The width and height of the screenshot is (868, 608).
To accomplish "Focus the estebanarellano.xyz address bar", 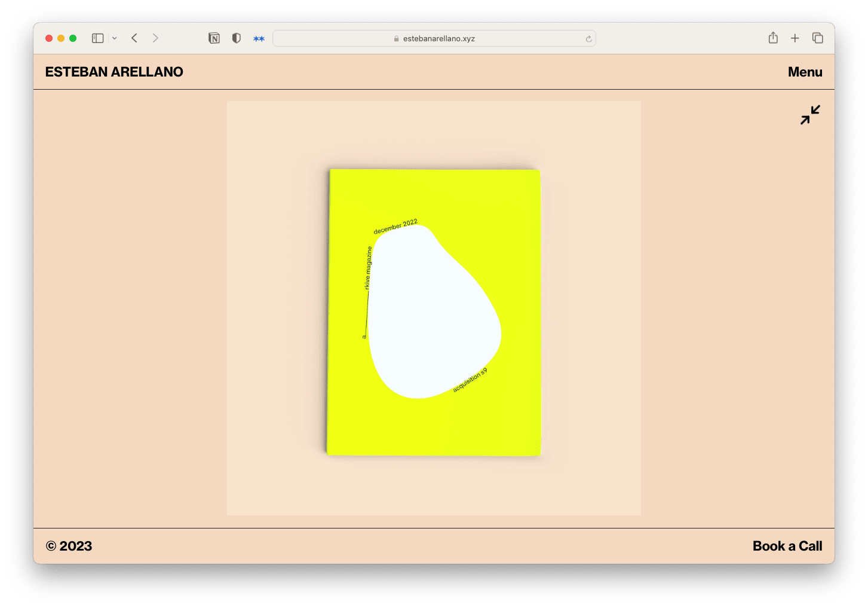I will point(434,38).
